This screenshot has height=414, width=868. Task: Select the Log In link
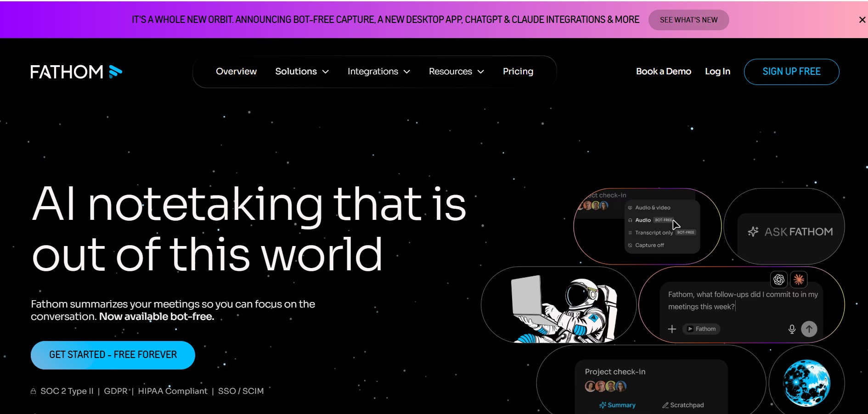717,72
